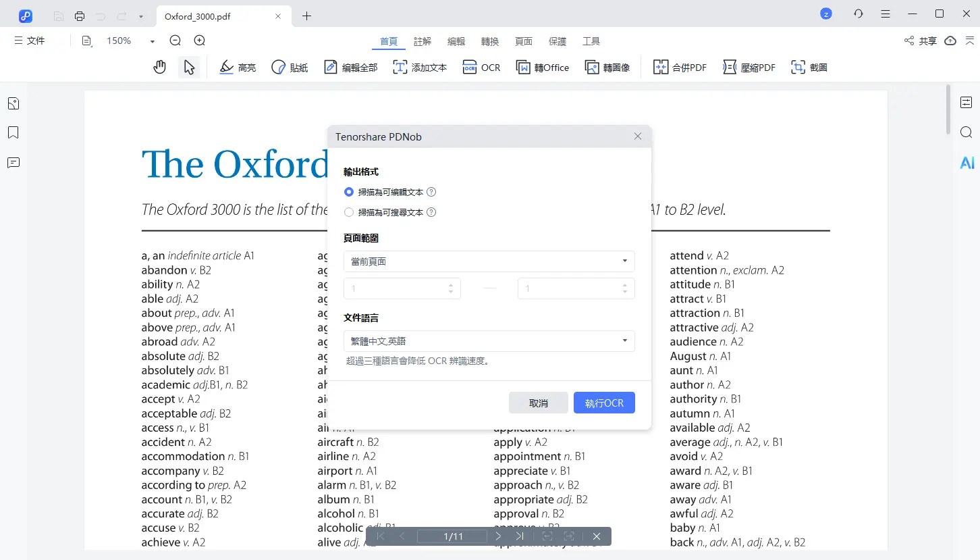Go to the last page
The image size is (980, 560).
click(x=520, y=536)
